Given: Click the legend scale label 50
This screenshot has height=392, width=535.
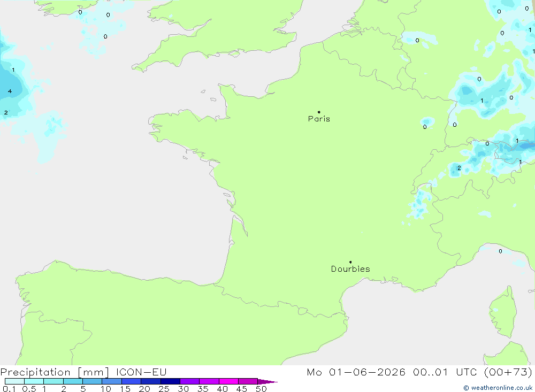Looking at the screenshot, I should [261, 389].
